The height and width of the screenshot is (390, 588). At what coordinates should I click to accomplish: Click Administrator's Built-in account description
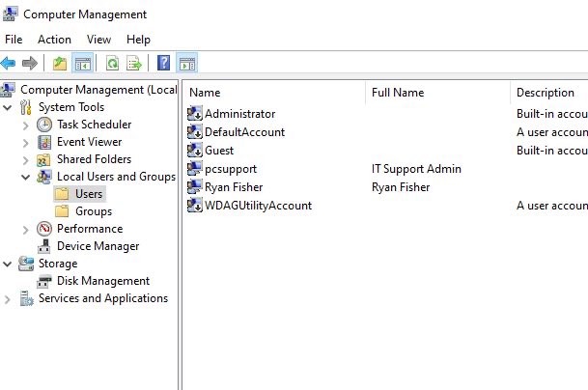point(552,114)
